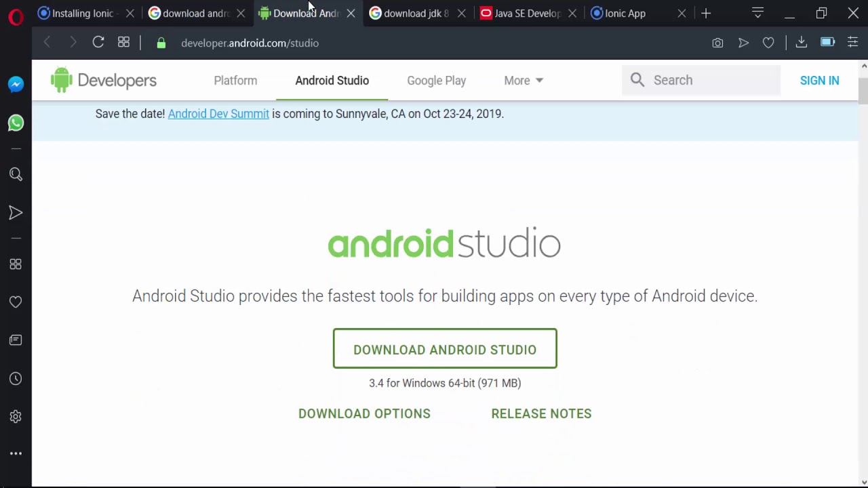Go back to previous page
Viewport: 868px width, 488px height.
coord(47,43)
